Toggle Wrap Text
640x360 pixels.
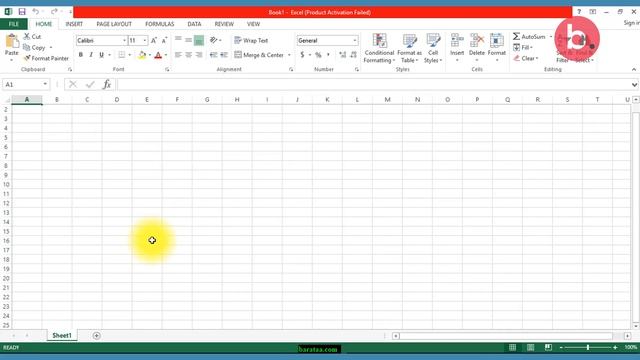point(251,40)
